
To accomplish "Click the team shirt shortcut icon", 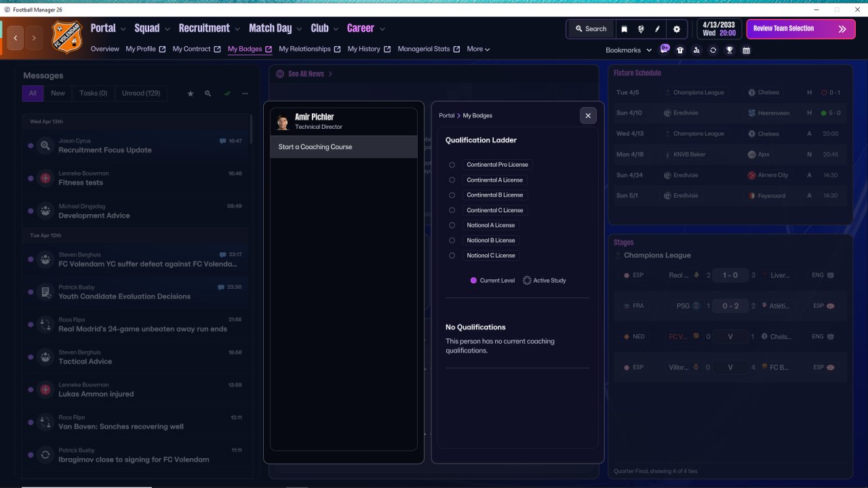I will point(680,50).
